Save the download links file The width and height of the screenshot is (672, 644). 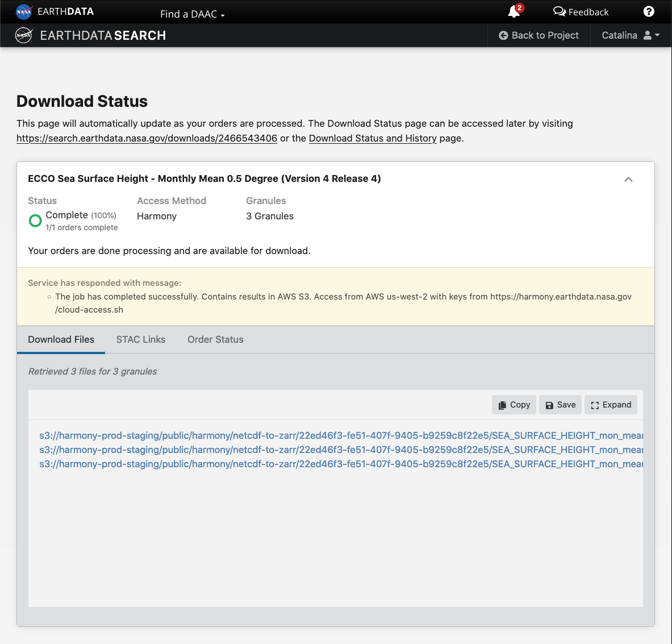[x=560, y=405]
